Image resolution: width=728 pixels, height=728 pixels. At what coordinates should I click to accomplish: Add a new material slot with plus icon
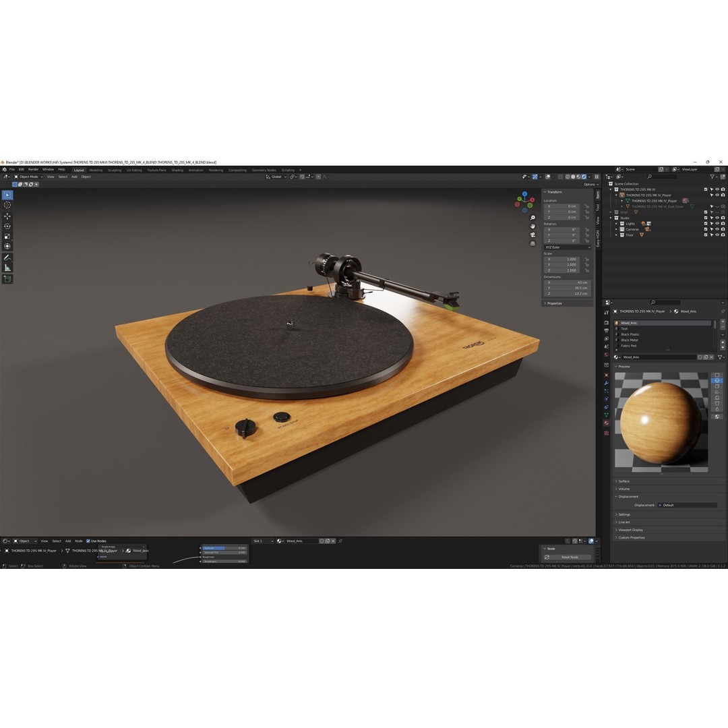722,321
